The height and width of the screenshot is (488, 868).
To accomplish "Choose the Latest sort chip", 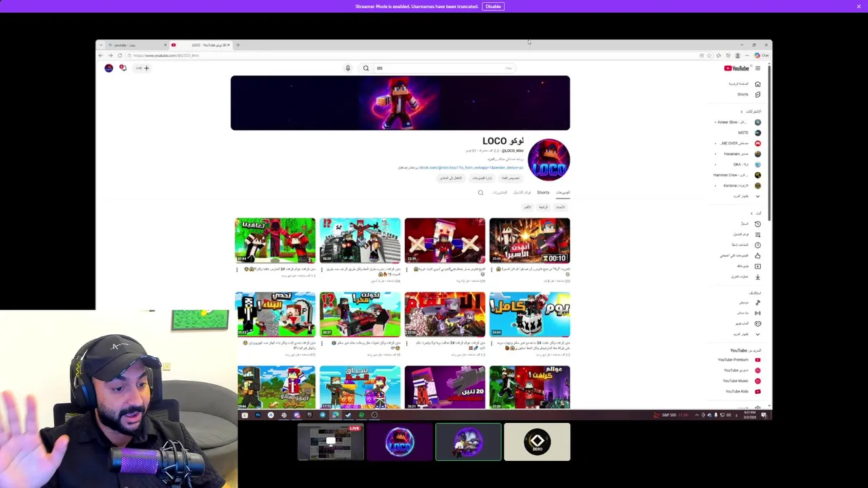I will (560, 207).
